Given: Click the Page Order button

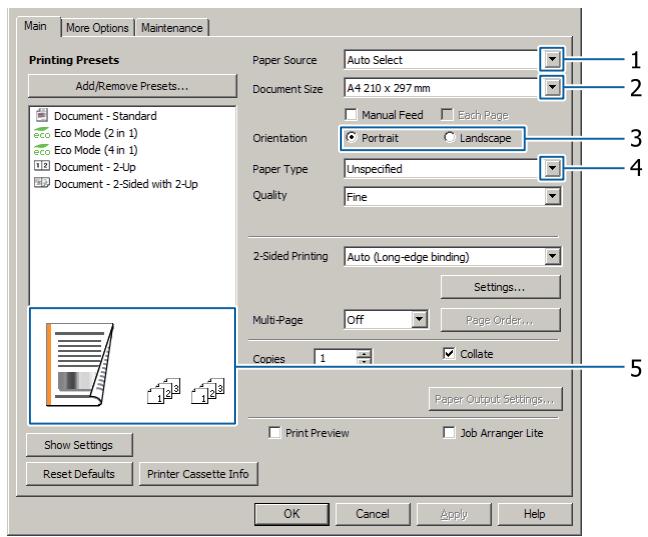Looking at the screenshot, I should pyautogui.click(x=500, y=320).
